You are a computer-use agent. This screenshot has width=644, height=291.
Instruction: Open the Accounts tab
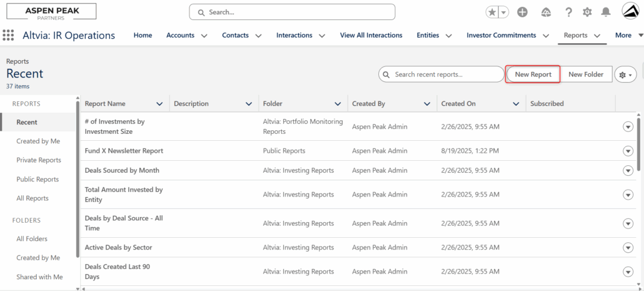180,35
